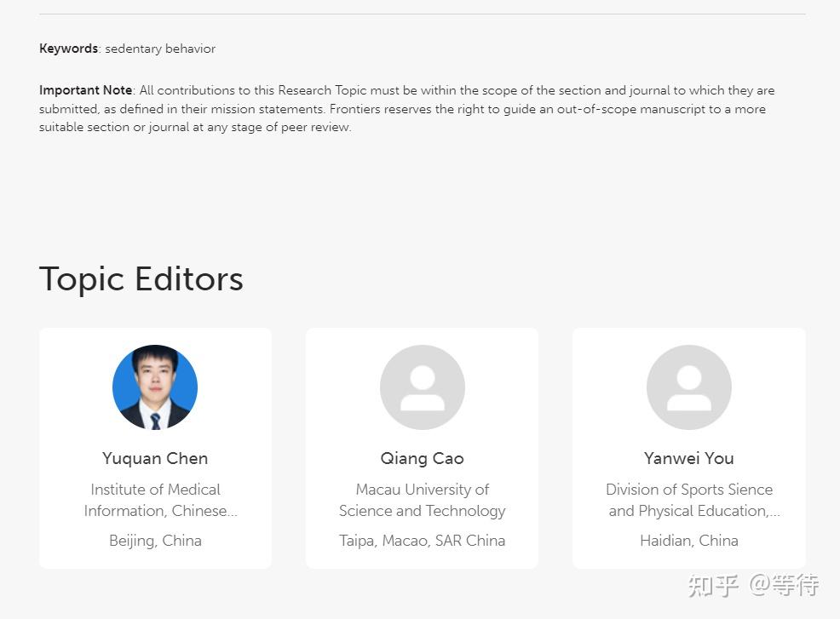Open Yuquan Chen's editor profile
The width and height of the screenshot is (840, 619).
coord(154,458)
